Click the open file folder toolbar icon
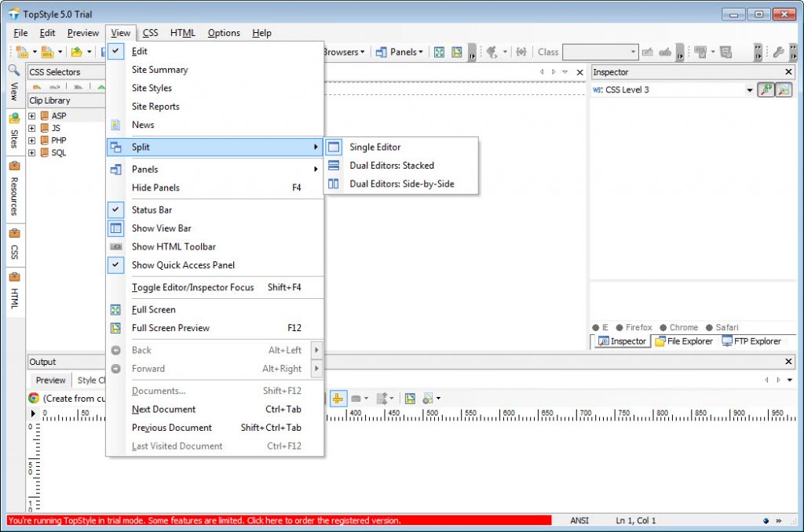804x532 pixels. click(76, 52)
